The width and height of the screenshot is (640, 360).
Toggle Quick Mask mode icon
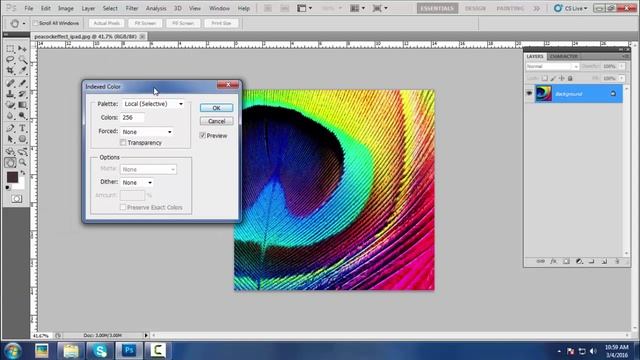point(17,199)
